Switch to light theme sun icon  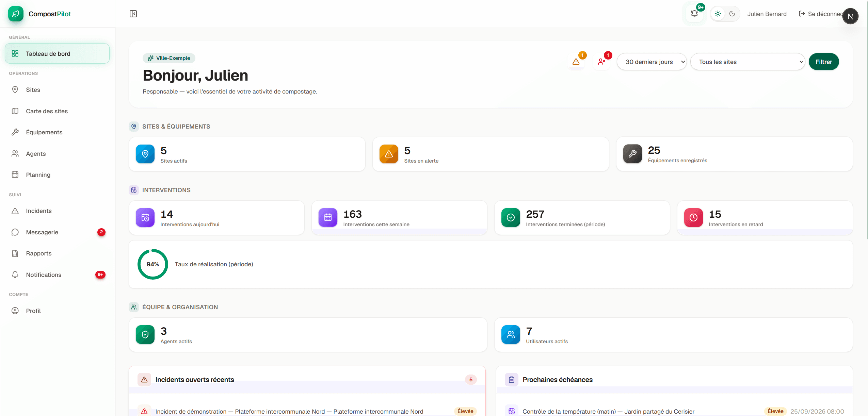pyautogui.click(x=718, y=14)
